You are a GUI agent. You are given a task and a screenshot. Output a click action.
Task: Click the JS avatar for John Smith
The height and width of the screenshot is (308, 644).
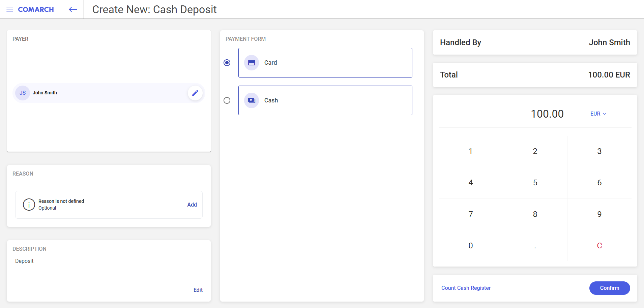pos(23,93)
